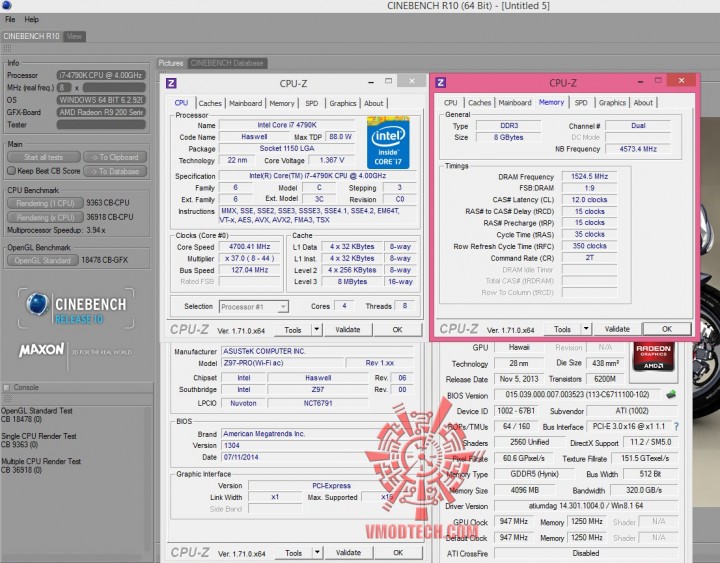This screenshot has width=720, height=563.
Task: Click OK in the CPU tab window
Action: click(x=398, y=329)
